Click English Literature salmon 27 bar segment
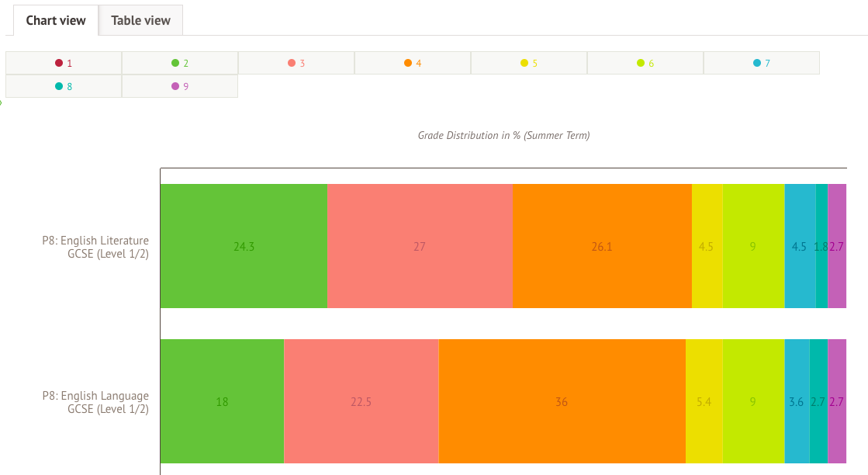This screenshot has height=475, width=868. click(420, 246)
